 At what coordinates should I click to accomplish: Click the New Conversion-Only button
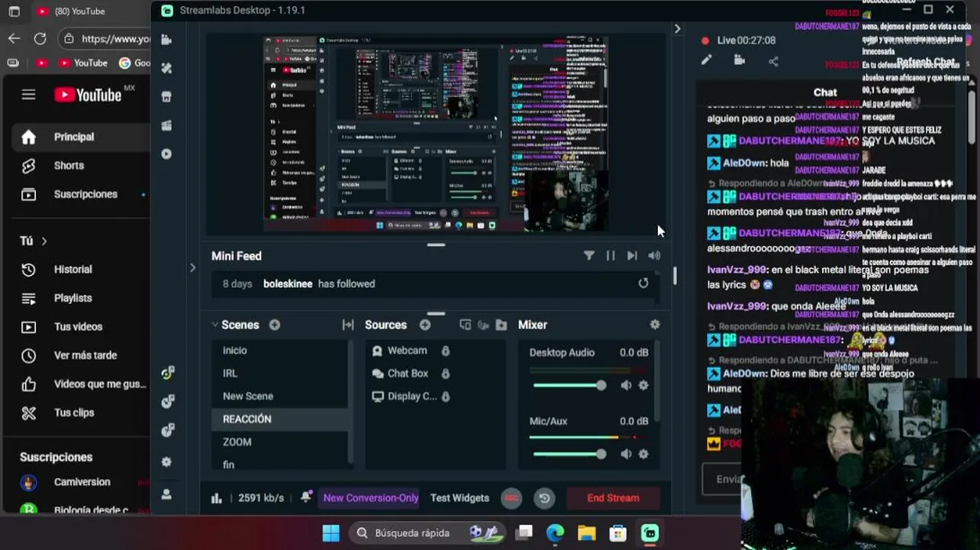pyautogui.click(x=371, y=498)
